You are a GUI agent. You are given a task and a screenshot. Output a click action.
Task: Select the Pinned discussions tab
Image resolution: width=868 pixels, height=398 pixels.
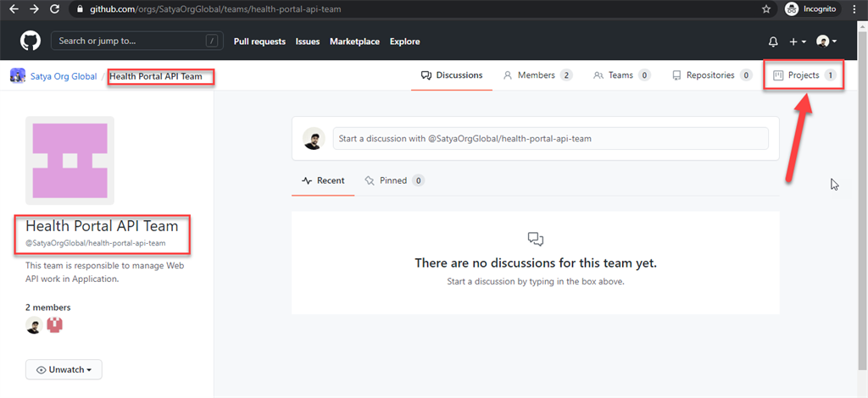394,180
